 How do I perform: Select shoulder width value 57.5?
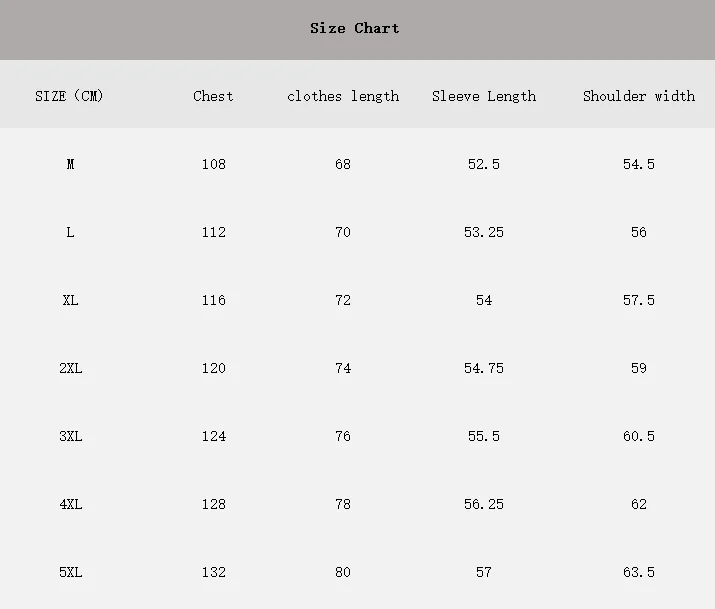click(639, 300)
